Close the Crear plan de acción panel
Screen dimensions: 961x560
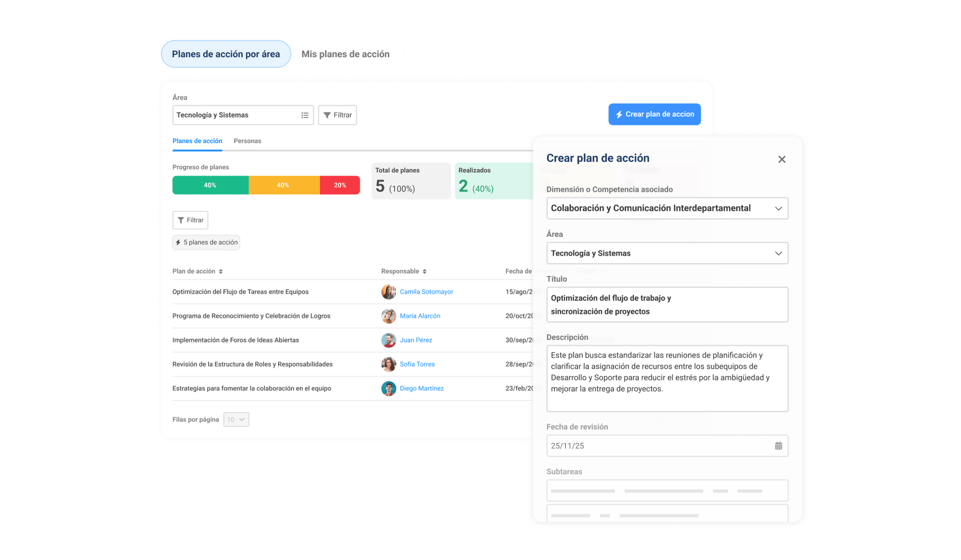pos(782,159)
